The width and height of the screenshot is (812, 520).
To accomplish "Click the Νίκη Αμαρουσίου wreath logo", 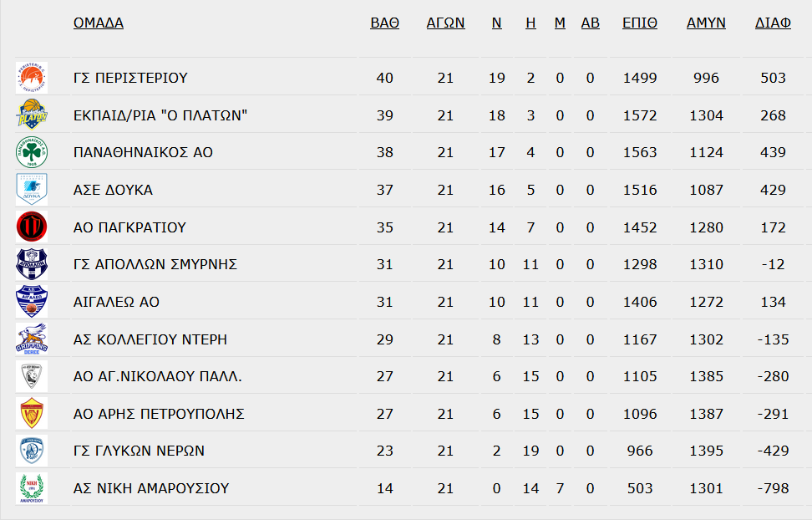I will [32, 488].
